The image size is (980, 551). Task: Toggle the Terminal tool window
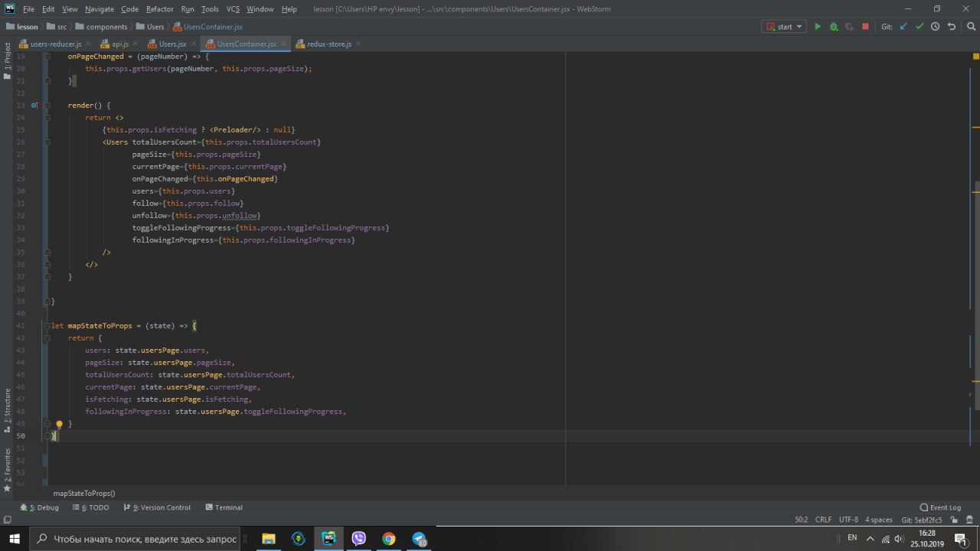pyautogui.click(x=224, y=507)
